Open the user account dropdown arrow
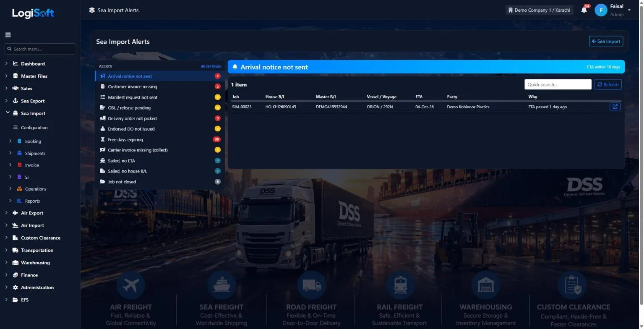This screenshot has width=644, height=329. [x=629, y=10]
